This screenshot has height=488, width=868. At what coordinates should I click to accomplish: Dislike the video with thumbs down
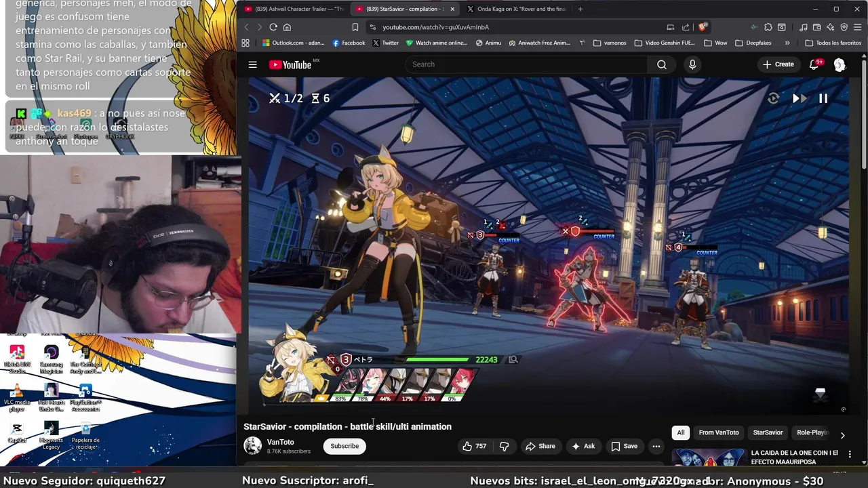coord(504,446)
